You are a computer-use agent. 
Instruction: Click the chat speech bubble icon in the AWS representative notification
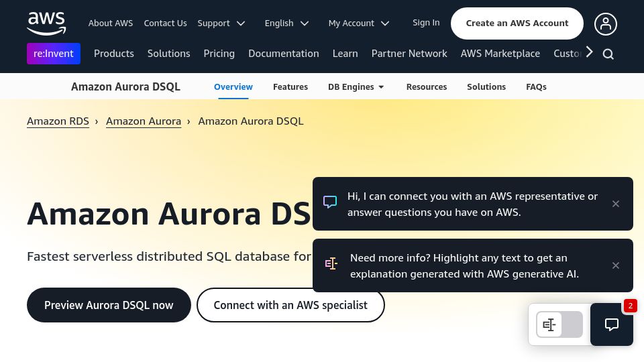(x=330, y=202)
